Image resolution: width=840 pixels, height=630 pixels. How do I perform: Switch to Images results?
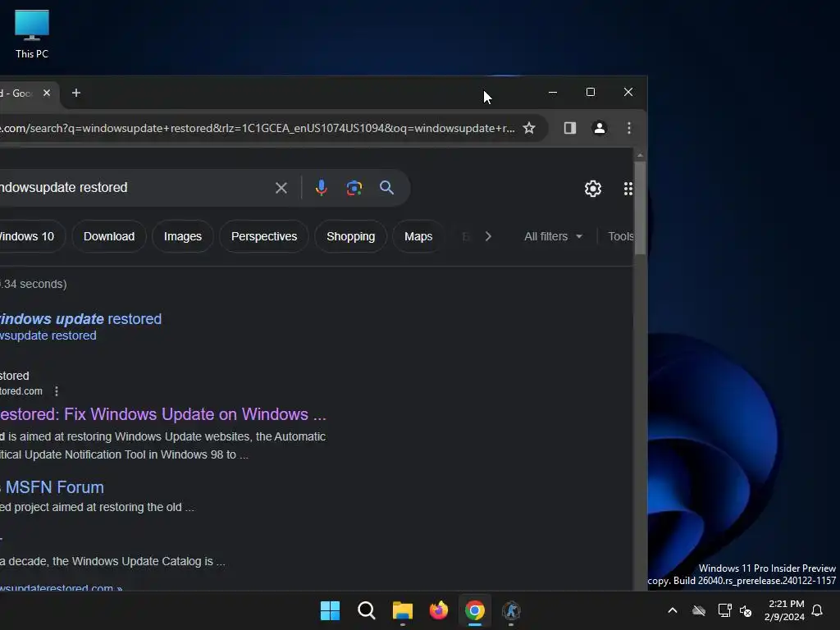(183, 236)
